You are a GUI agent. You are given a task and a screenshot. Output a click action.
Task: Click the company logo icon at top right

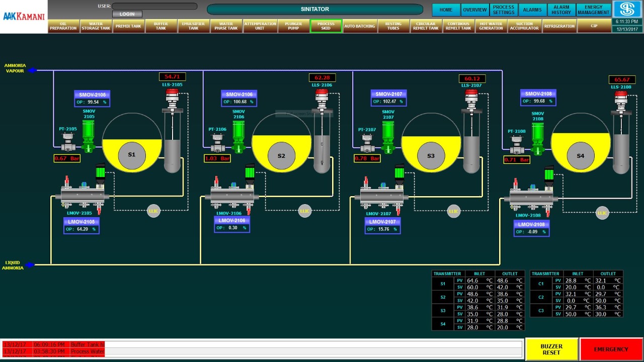pos(627,9)
